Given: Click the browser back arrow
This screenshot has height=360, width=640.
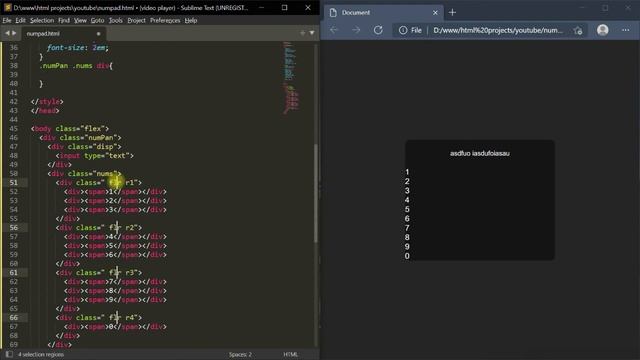Looking at the screenshot, I should (334, 30).
